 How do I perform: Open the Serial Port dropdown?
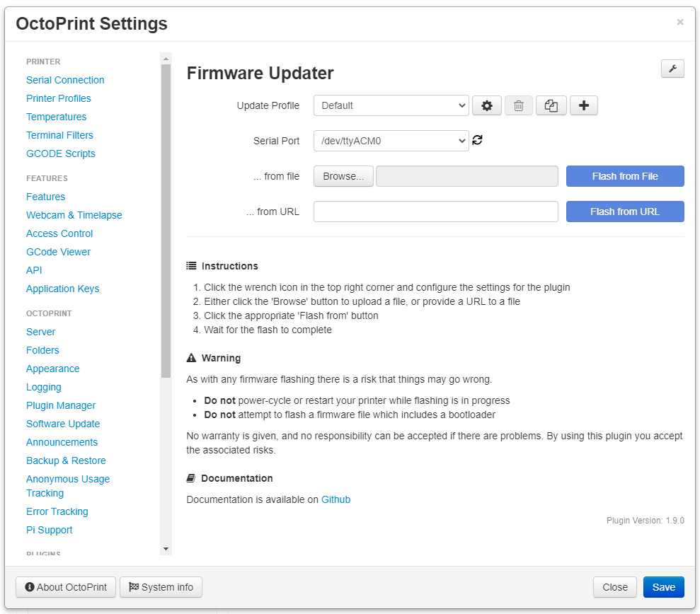pos(391,140)
